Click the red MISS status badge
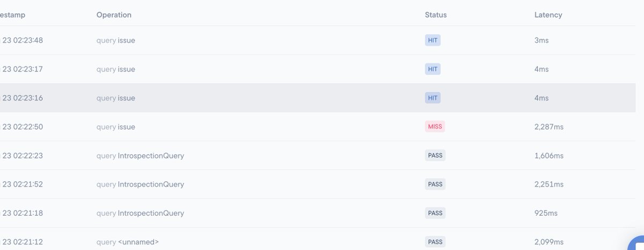644x250 pixels. tap(435, 127)
